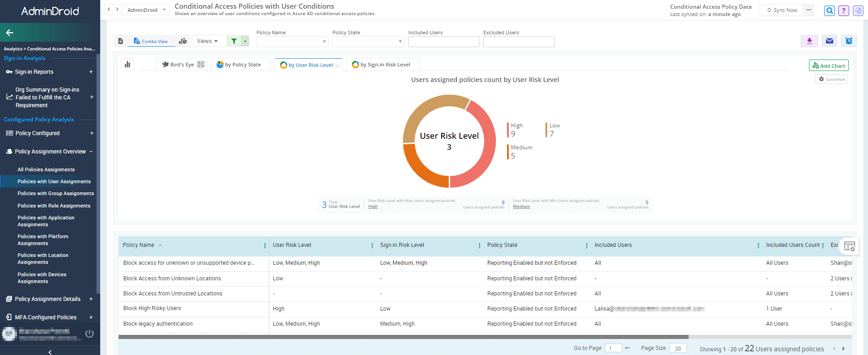Expand the Sign-in Reports sidebar section

pos(91,72)
